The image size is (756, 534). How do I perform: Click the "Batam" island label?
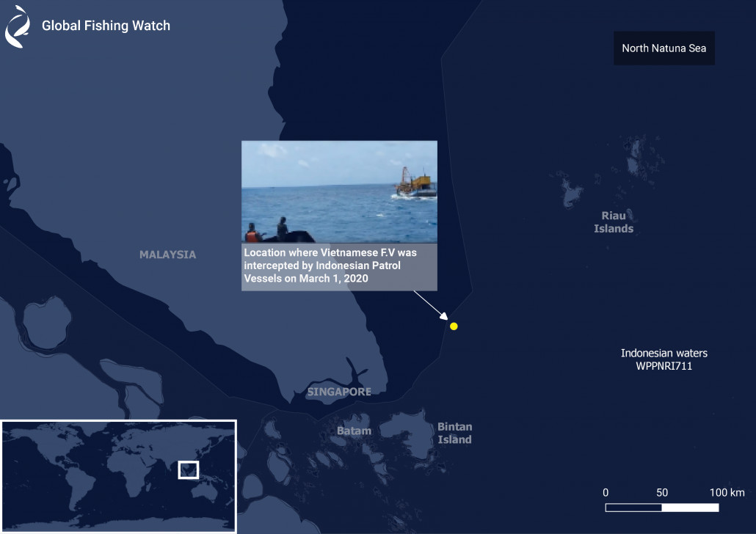tap(355, 431)
